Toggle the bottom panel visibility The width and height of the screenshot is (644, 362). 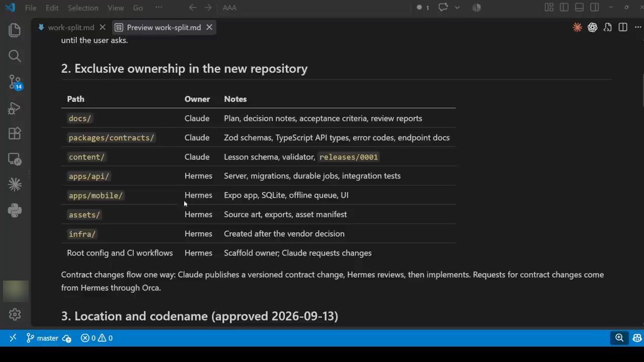pyautogui.click(x=579, y=8)
